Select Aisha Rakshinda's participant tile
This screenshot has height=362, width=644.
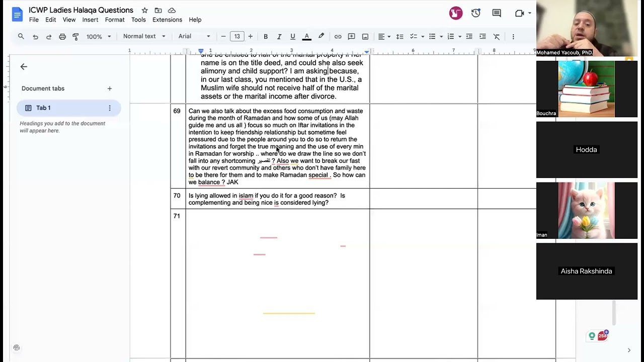tap(587, 271)
